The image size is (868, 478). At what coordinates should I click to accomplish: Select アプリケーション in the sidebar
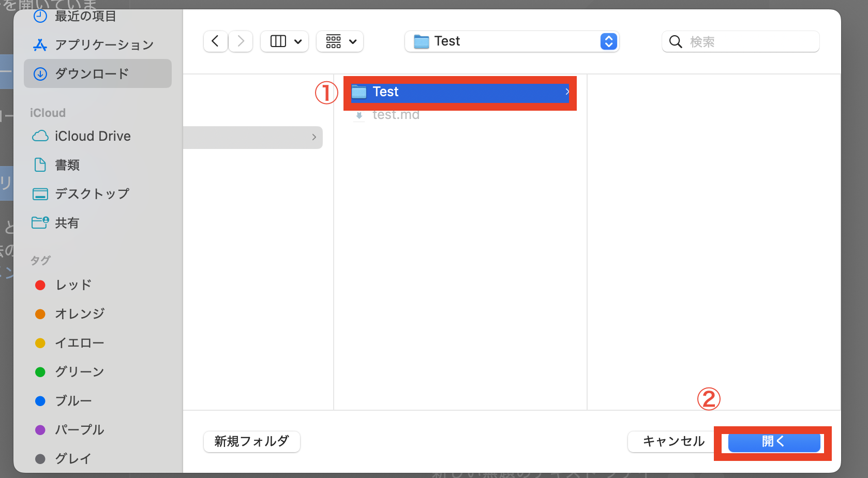[x=103, y=44]
